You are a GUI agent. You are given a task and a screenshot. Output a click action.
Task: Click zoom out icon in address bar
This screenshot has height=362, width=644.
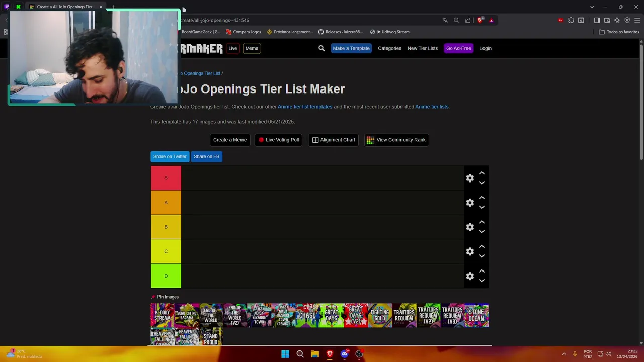click(456, 20)
